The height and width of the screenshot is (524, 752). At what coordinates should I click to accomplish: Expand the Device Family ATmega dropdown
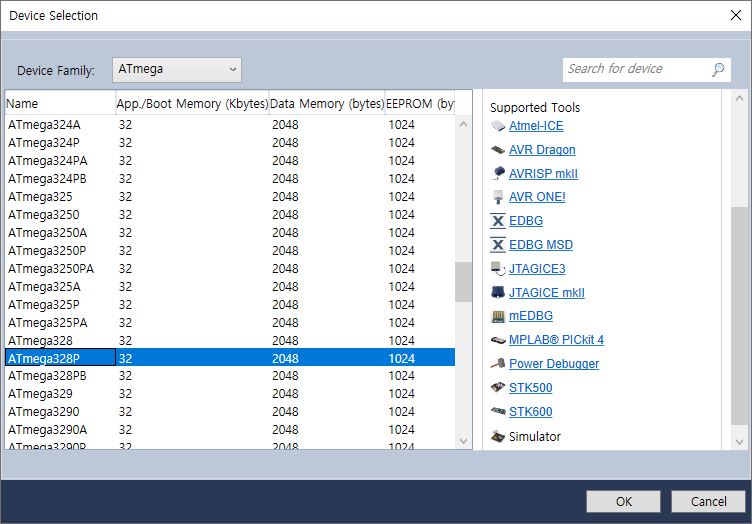coord(176,70)
